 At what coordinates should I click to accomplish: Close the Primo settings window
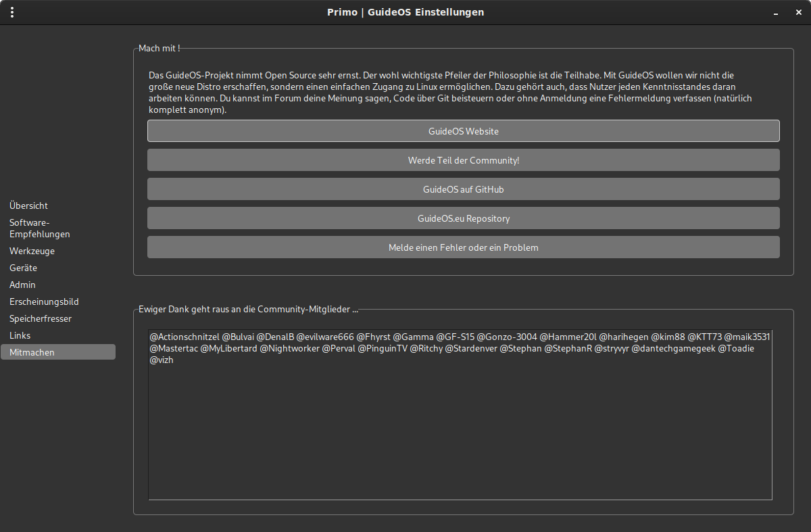coord(798,12)
